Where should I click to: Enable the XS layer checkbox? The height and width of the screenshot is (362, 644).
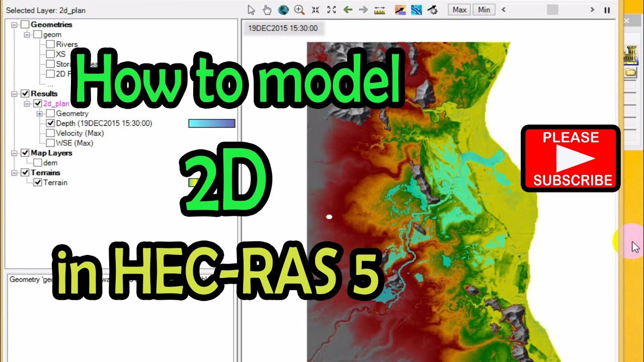tap(50, 54)
